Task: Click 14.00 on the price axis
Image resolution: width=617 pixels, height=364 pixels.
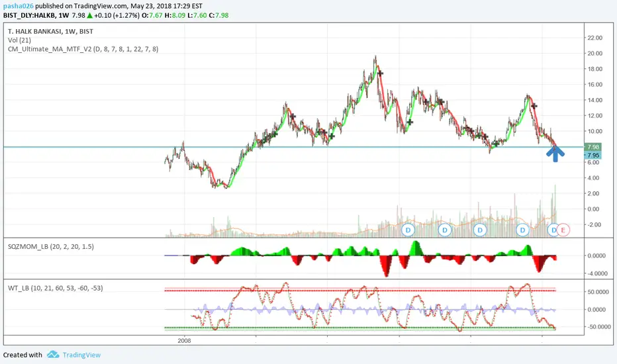Action: coord(594,100)
